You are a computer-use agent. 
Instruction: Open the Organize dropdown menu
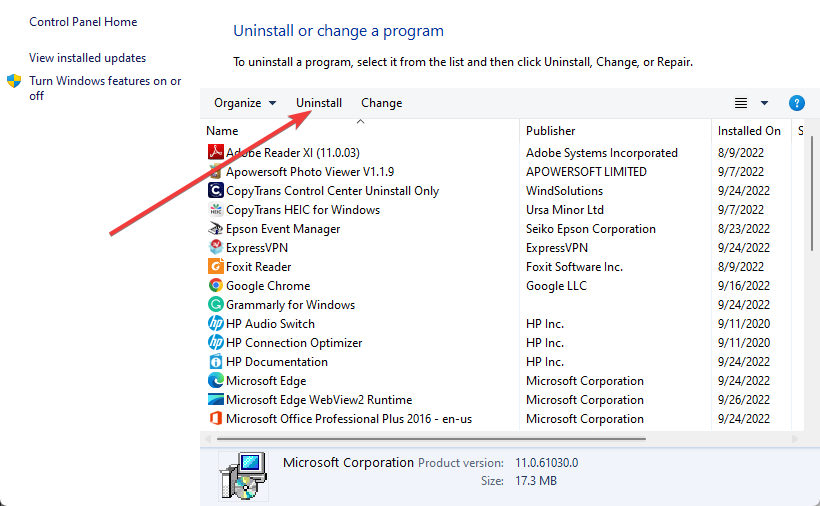(245, 103)
